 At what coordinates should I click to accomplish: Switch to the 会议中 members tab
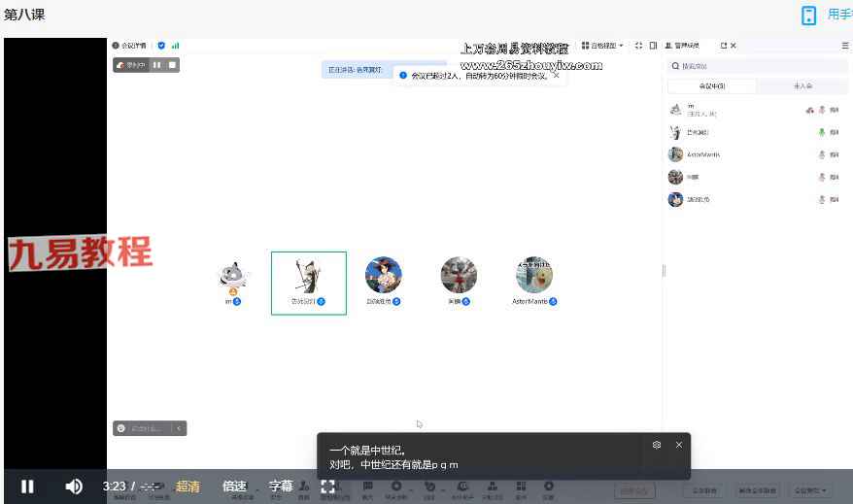coord(712,86)
